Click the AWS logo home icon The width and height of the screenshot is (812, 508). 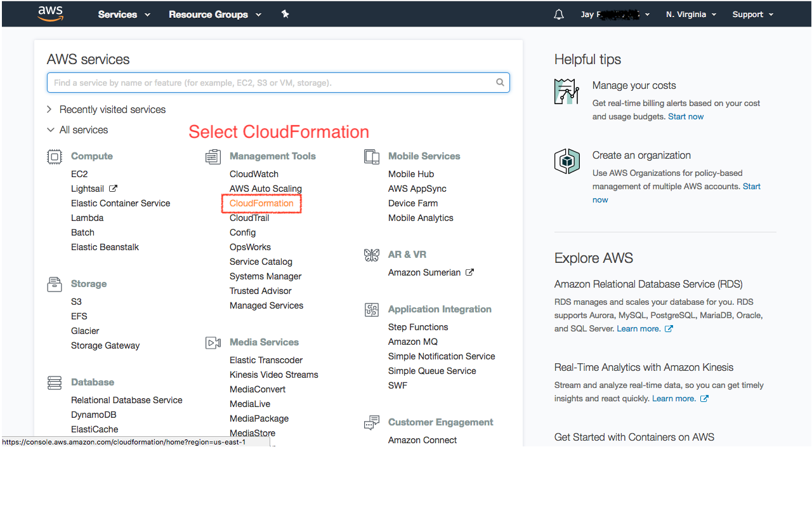point(50,14)
